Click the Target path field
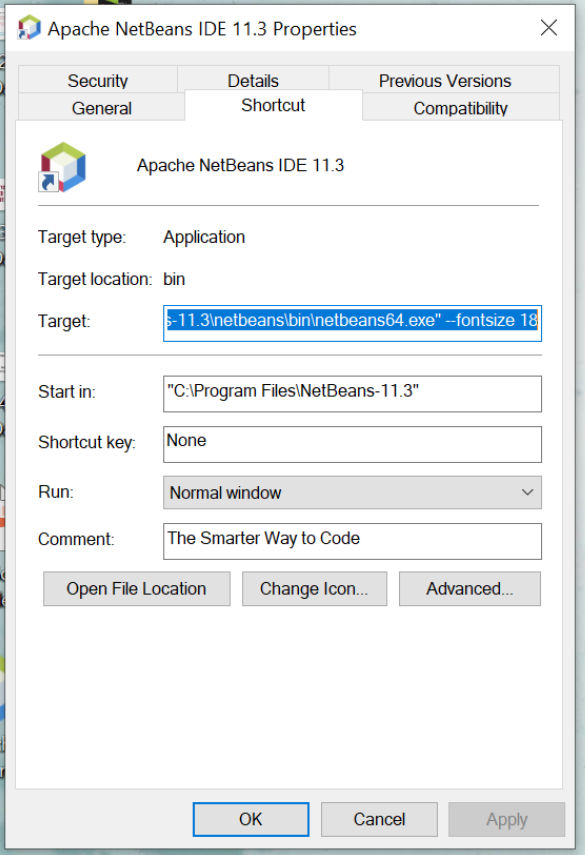 pyautogui.click(x=352, y=323)
